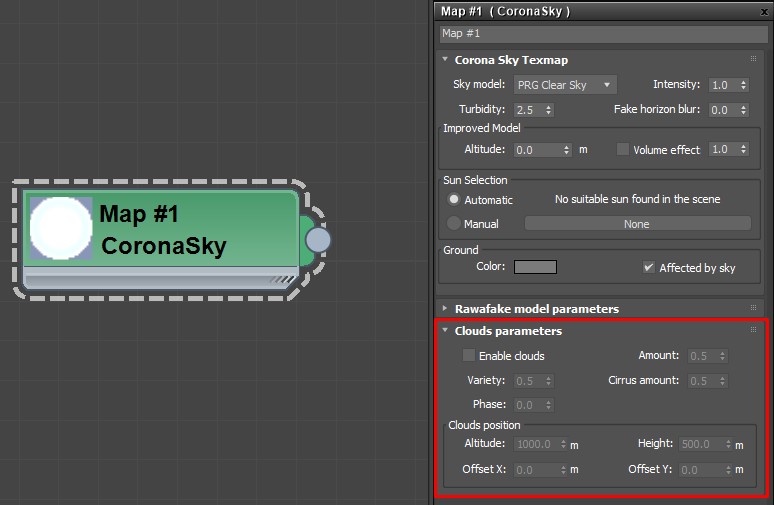Adjust the clouds Amount spinner
Viewport: 774px width, 505px height.
(723, 356)
